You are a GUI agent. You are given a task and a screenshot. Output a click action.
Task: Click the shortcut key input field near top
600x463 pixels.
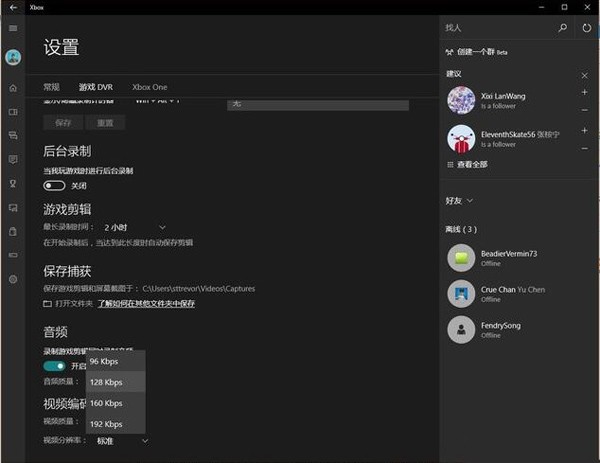[318, 105]
